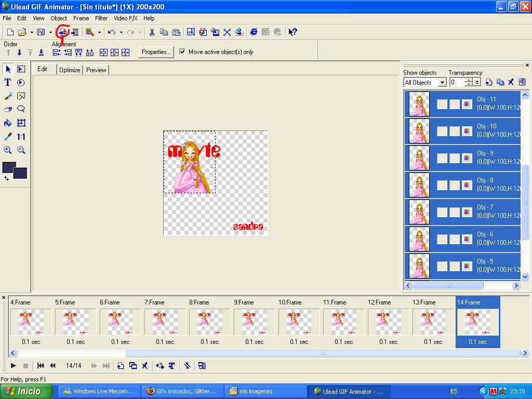Switch to the Optimize tab
The image size is (532, 399).
click(70, 70)
